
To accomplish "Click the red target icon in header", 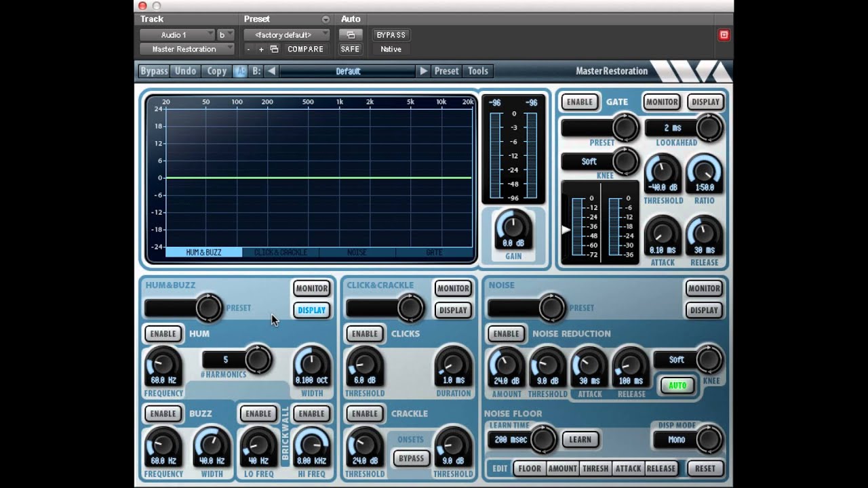I will click(724, 35).
